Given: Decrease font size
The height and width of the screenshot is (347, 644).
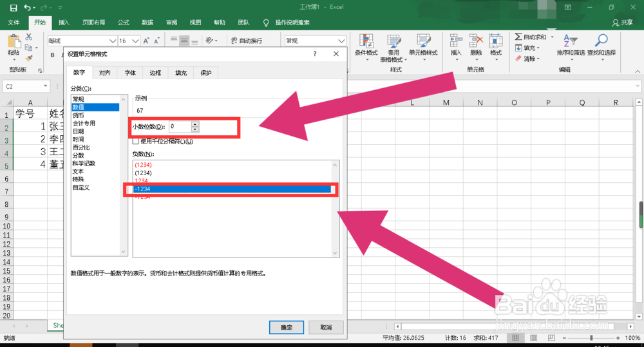Looking at the screenshot, I should click(156, 41).
